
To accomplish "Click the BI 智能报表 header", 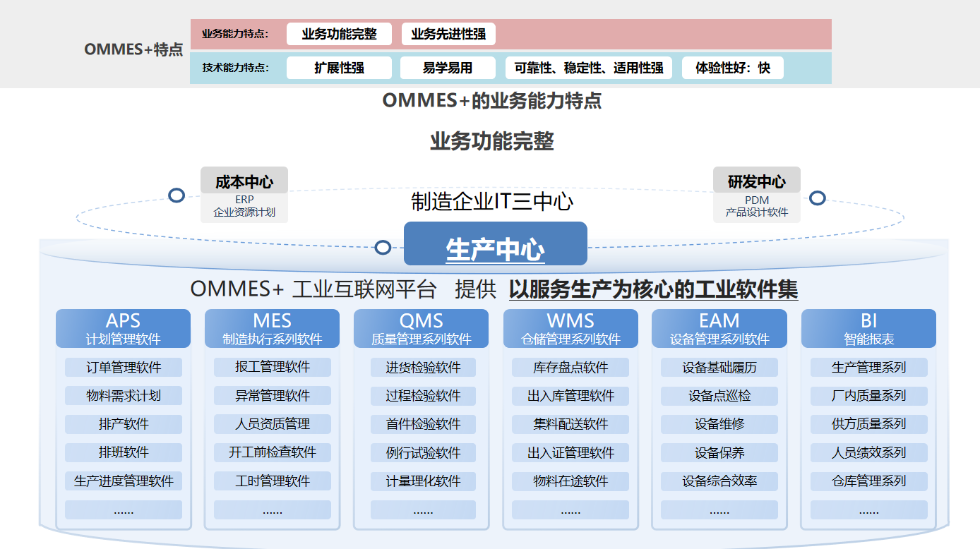I will pos(869,329).
